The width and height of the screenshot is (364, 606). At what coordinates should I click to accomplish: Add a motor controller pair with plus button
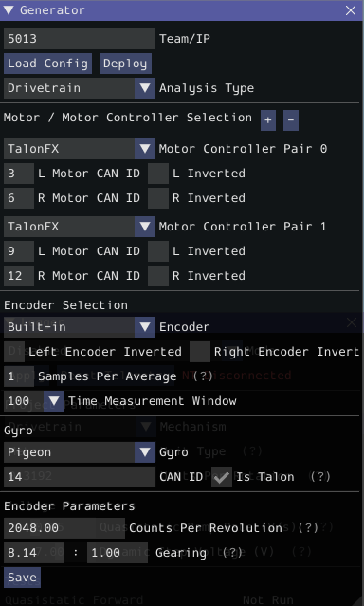coord(267,120)
